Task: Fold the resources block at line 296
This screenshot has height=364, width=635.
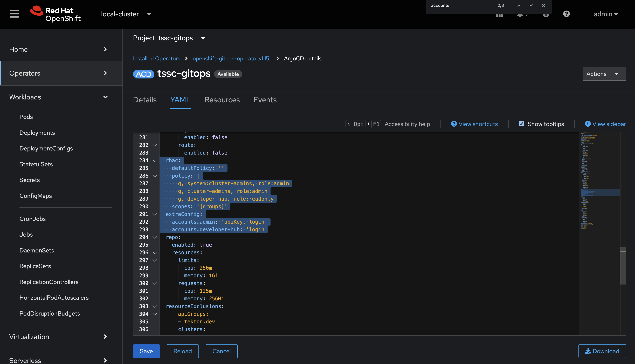Action: (155, 253)
